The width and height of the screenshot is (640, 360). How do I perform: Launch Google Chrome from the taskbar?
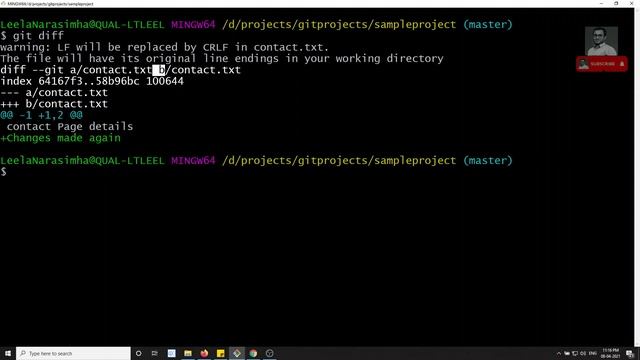tap(253, 353)
